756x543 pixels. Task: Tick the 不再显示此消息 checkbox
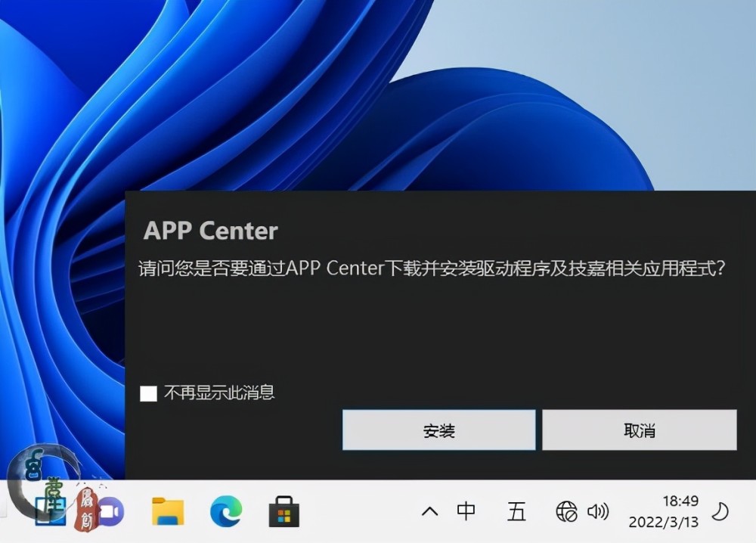[x=148, y=393]
